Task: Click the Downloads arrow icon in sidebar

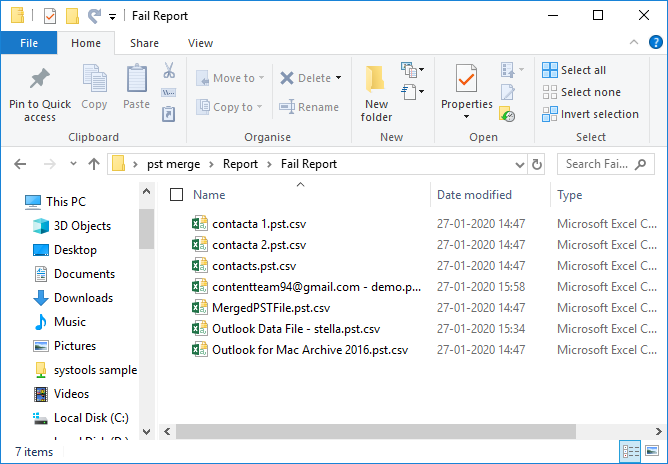Action: [x=41, y=298]
